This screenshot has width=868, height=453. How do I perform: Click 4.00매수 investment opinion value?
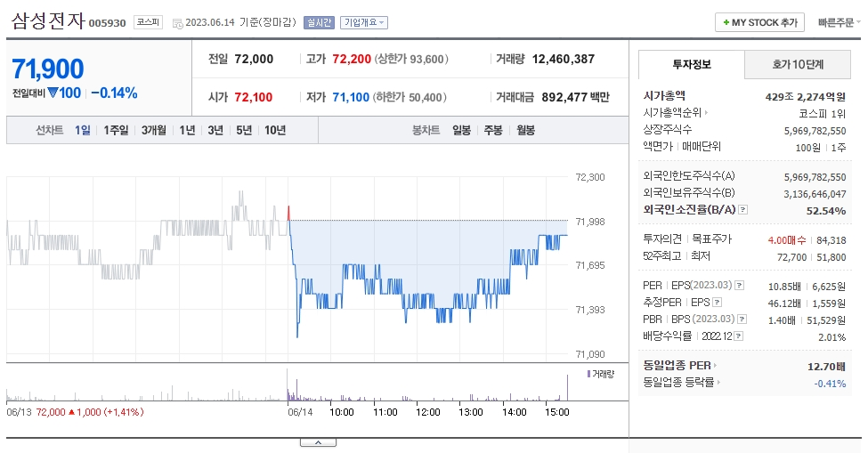pos(787,240)
